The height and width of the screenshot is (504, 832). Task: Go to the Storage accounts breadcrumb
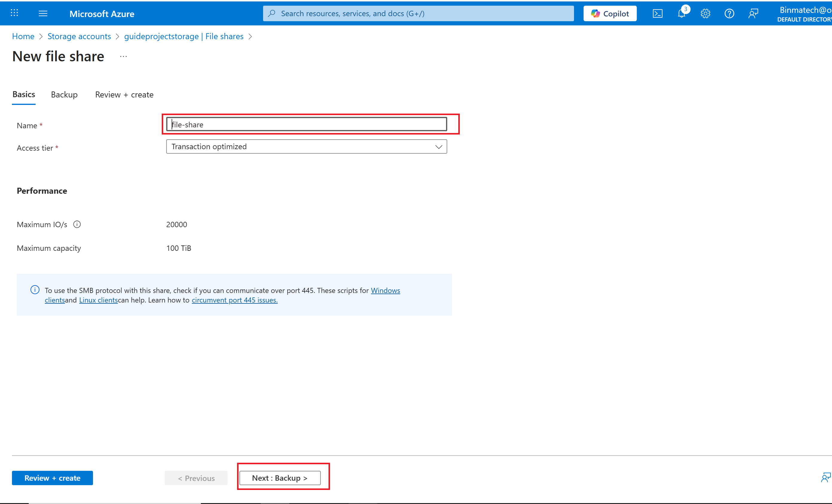point(79,36)
